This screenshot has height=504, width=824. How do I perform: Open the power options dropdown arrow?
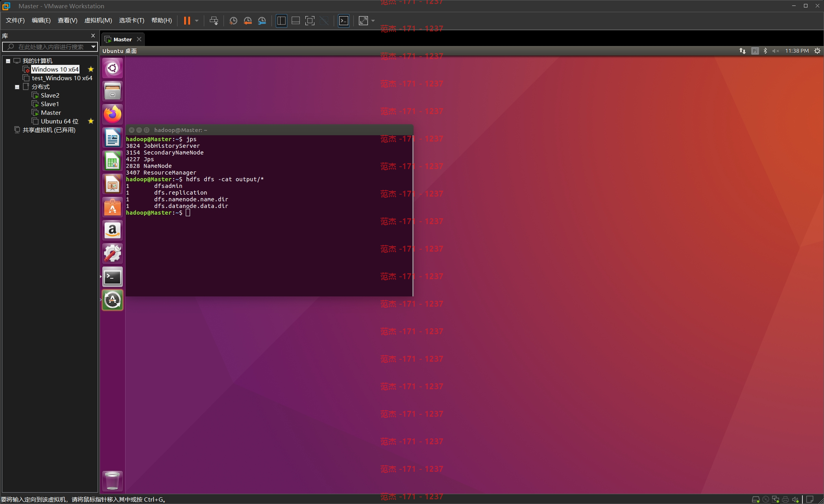(x=197, y=20)
